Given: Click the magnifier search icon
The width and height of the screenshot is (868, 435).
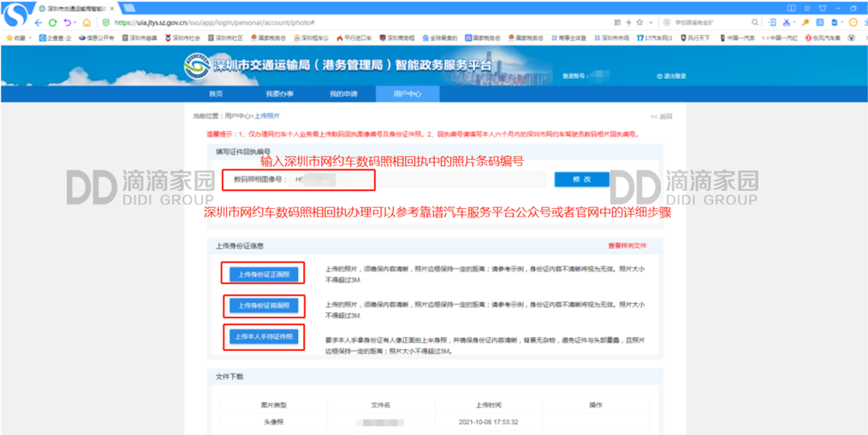Looking at the screenshot, I should (x=755, y=22).
